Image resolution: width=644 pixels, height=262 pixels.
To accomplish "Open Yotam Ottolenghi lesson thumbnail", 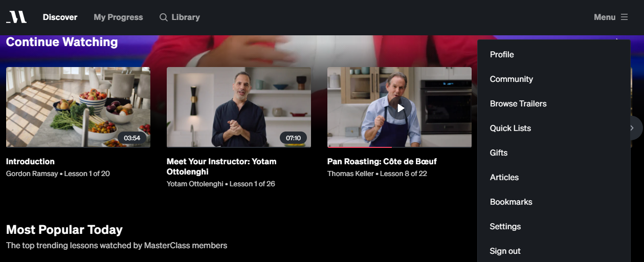I will (x=239, y=107).
